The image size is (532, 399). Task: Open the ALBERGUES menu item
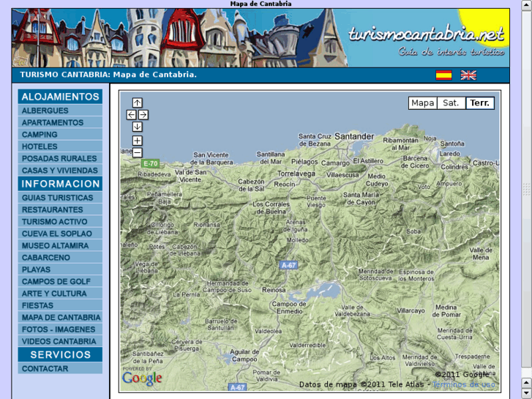[60, 111]
